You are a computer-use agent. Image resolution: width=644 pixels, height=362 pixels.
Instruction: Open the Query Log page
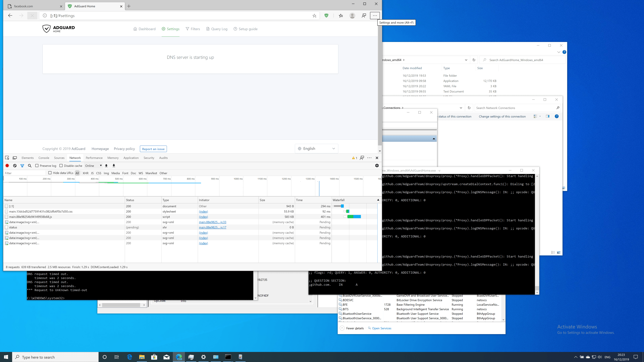click(x=217, y=29)
